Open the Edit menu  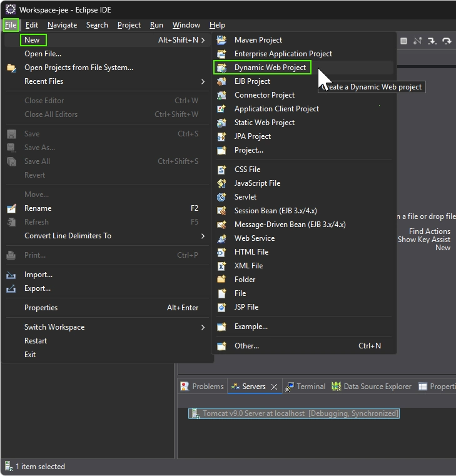tap(31, 25)
